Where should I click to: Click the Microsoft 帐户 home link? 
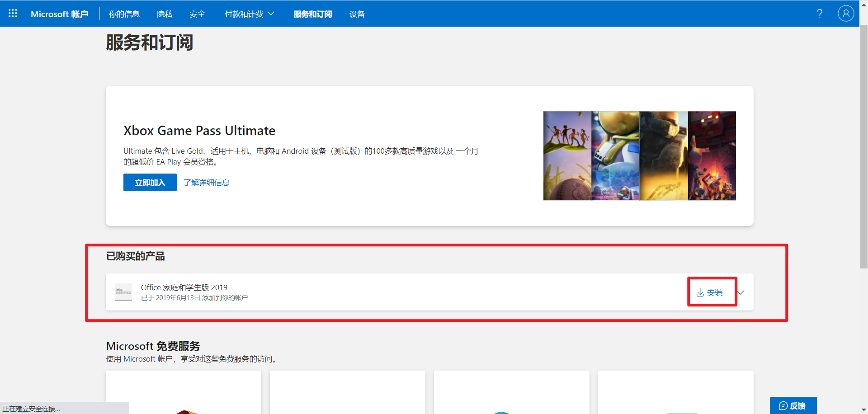point(60,14)
